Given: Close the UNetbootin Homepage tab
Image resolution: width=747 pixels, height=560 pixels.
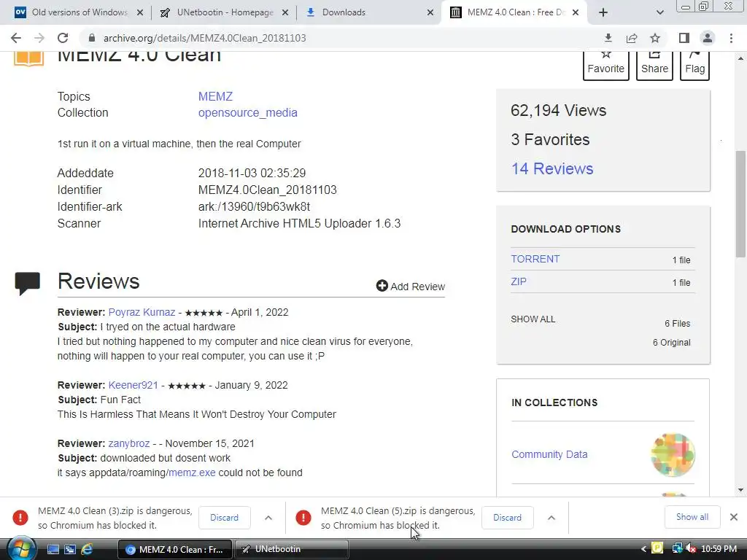Looking at the screenshot, I should pyautogui.click(x=285, y=12).
